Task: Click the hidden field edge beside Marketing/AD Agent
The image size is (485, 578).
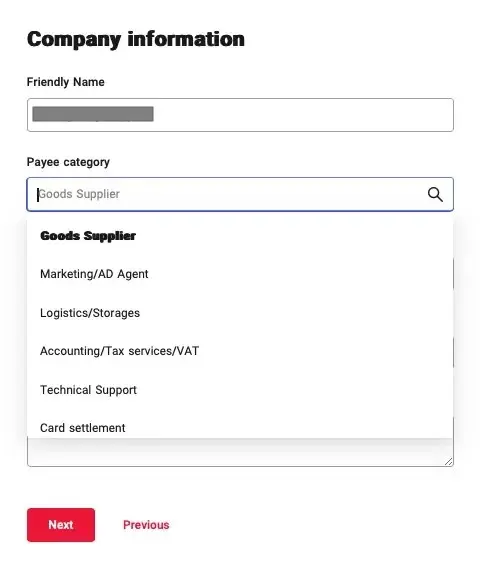Action: click(453, 274)
